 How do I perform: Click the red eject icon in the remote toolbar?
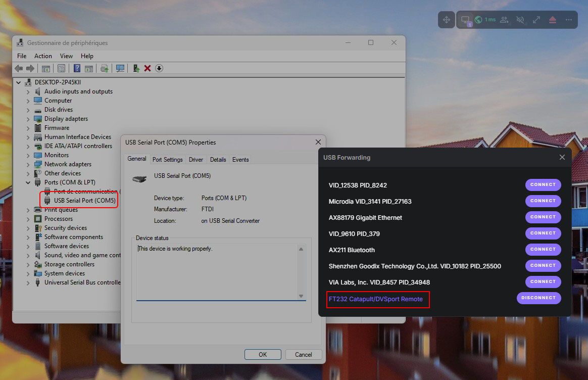pos(552,20)
